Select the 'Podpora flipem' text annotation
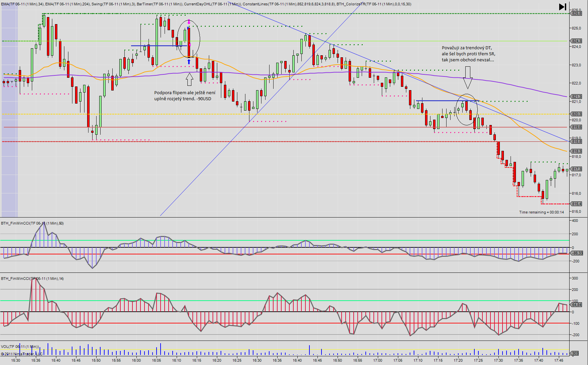This screenshot has width=588, height=365. click(185, 96)
